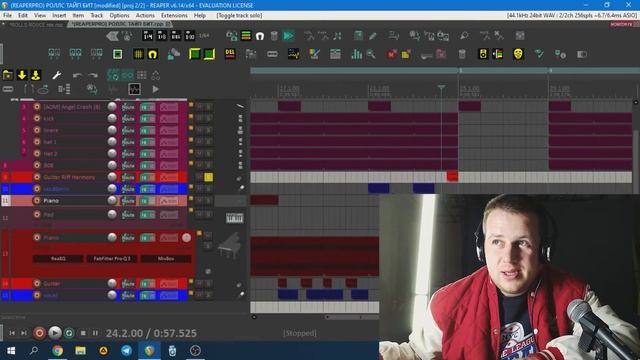Click the green fast-forward arrows icon
The width and height of the screenshot is (640, 360).
[289, 36]
